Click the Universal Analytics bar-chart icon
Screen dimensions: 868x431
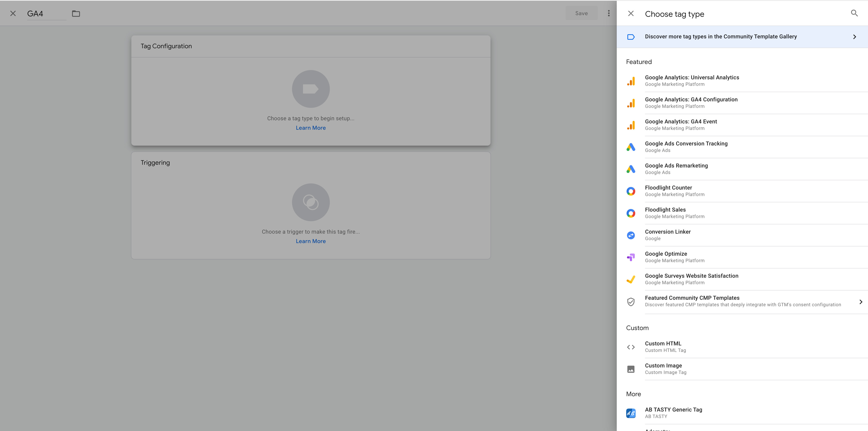[631, 81]
